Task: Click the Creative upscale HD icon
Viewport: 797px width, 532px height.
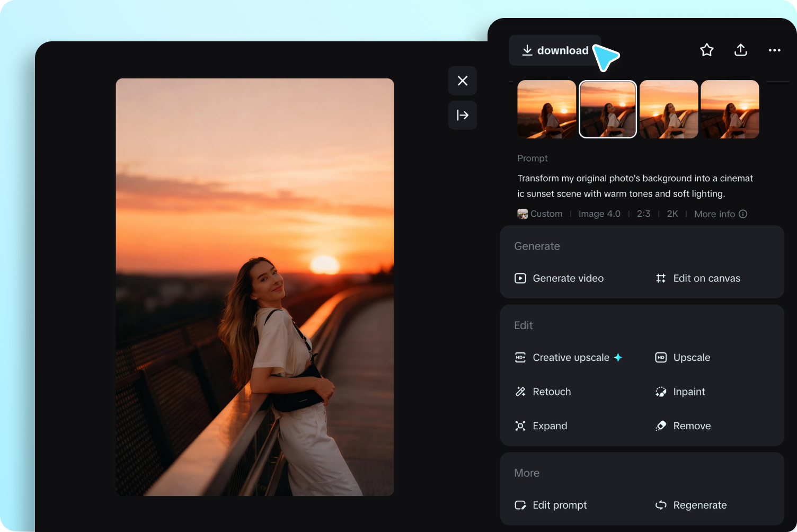Action: pos(520,358)
